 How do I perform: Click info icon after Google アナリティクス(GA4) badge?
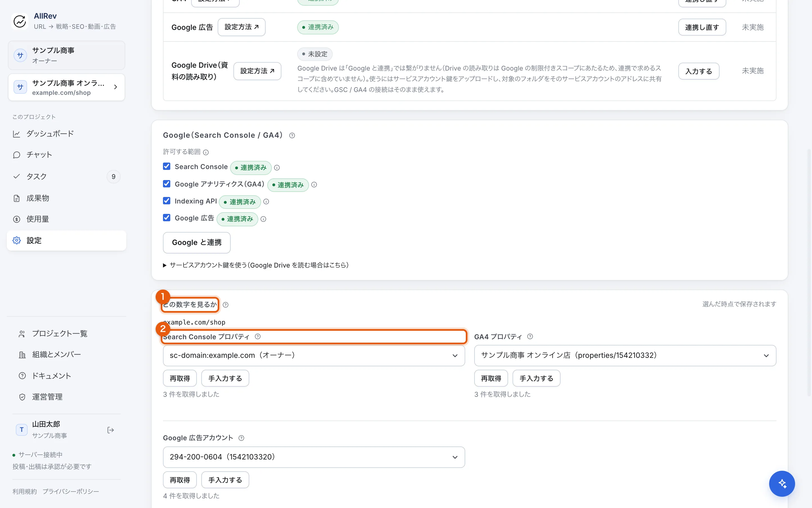pos(314,185)
